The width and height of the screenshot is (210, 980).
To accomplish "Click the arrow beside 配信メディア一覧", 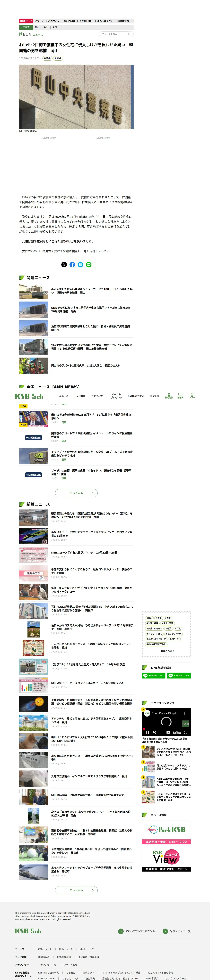I will (165, 931).
